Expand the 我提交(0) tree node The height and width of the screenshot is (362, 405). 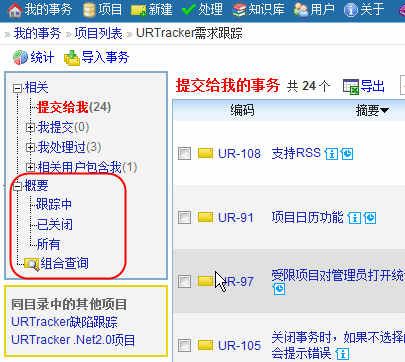pos(30,127)
